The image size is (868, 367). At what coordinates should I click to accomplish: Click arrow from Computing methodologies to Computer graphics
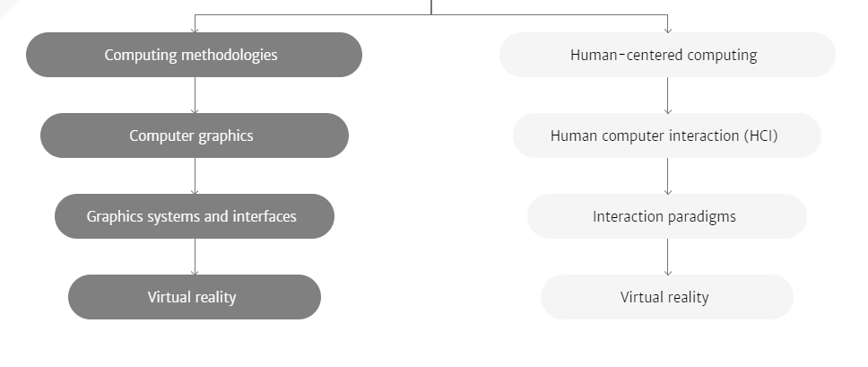(x=195, y=95)
